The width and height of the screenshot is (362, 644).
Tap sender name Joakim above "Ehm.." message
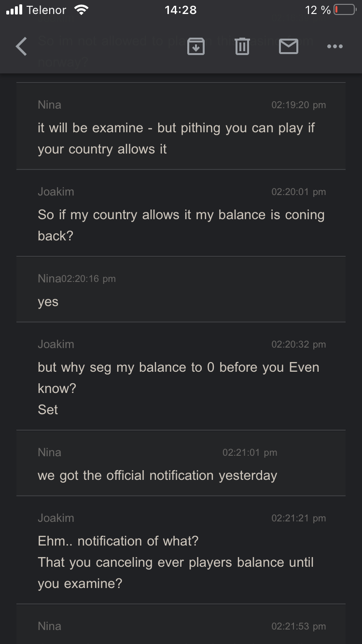click(56, 518)
